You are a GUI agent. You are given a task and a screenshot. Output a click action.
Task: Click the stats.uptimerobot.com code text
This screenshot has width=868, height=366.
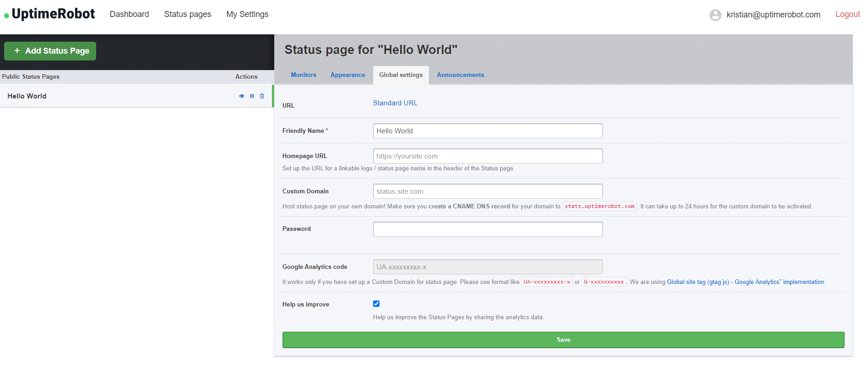pyautogui.click(x=599, y=207)
